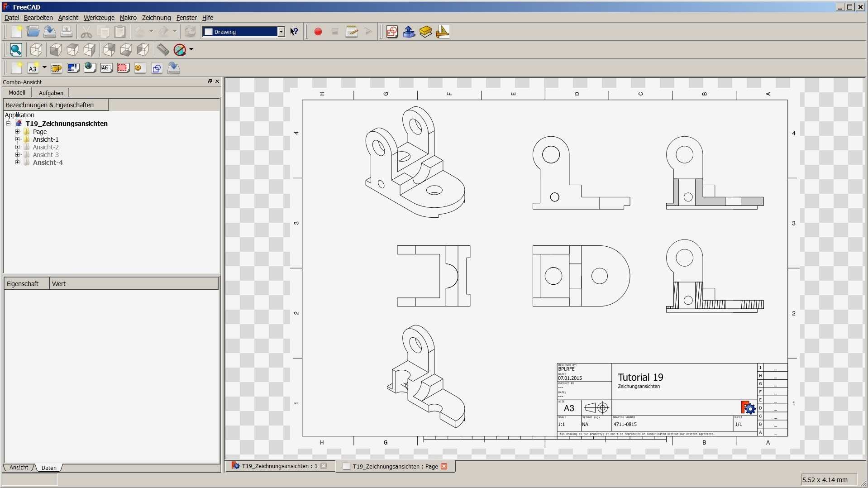Open the Drawing workbench dropdown
868x488 pixels.
click(x=281, y=32)
